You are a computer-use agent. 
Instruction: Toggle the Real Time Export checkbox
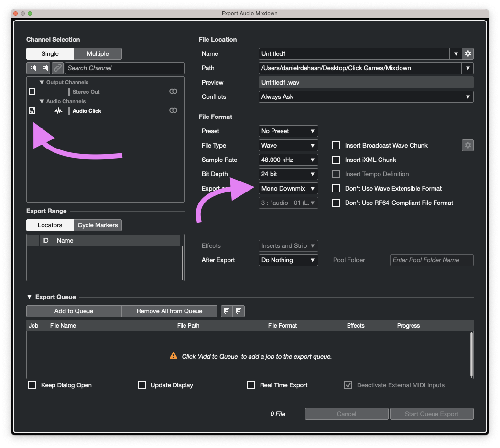point(251,385)
